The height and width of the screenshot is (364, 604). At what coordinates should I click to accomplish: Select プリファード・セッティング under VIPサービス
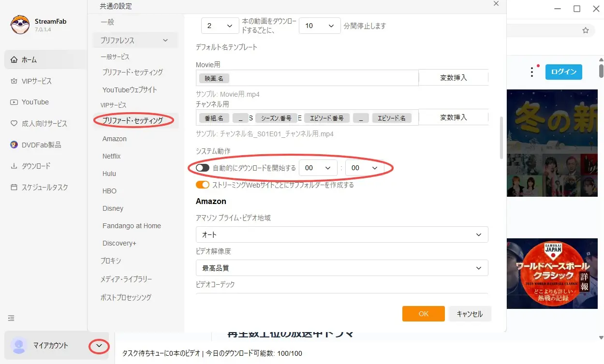[133, 120]
